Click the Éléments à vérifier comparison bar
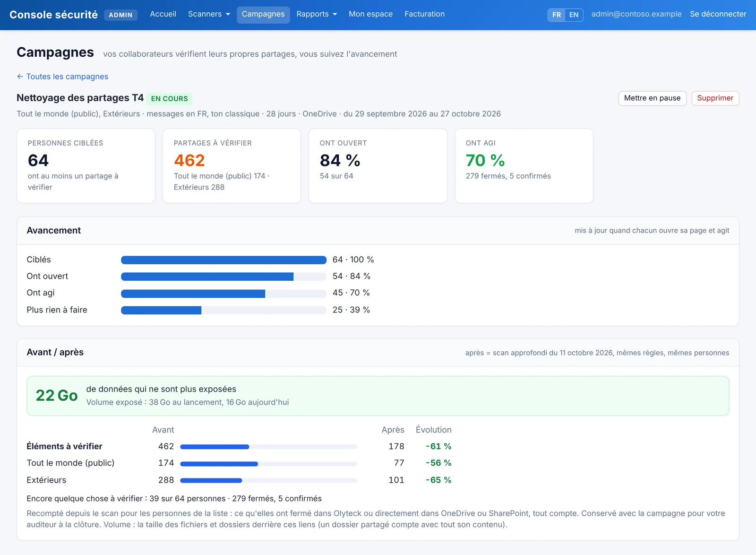 pyautogui.click(x=268, y=447)
